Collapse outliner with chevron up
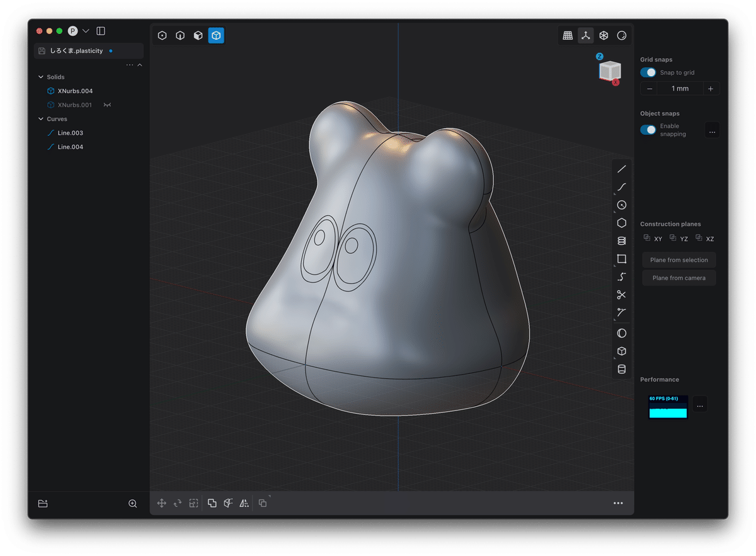Screen dimensions: 756x556 (x=140, y=65)
